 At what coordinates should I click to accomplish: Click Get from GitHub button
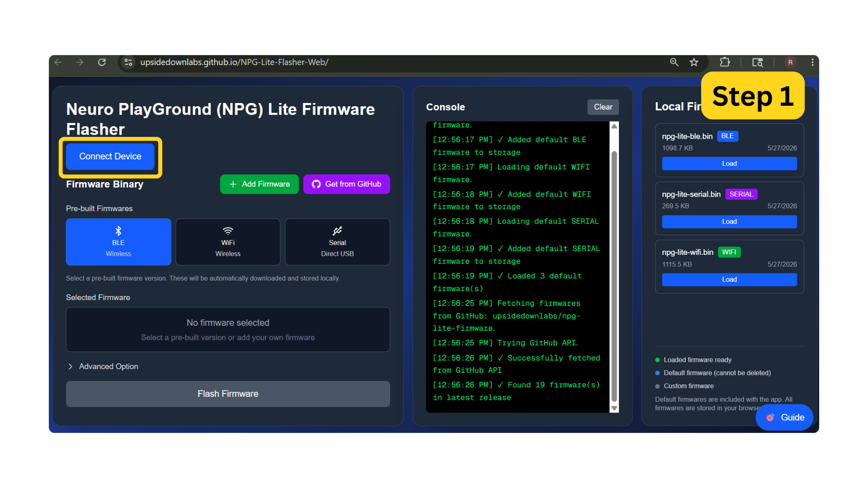click(x=347, y=184)
